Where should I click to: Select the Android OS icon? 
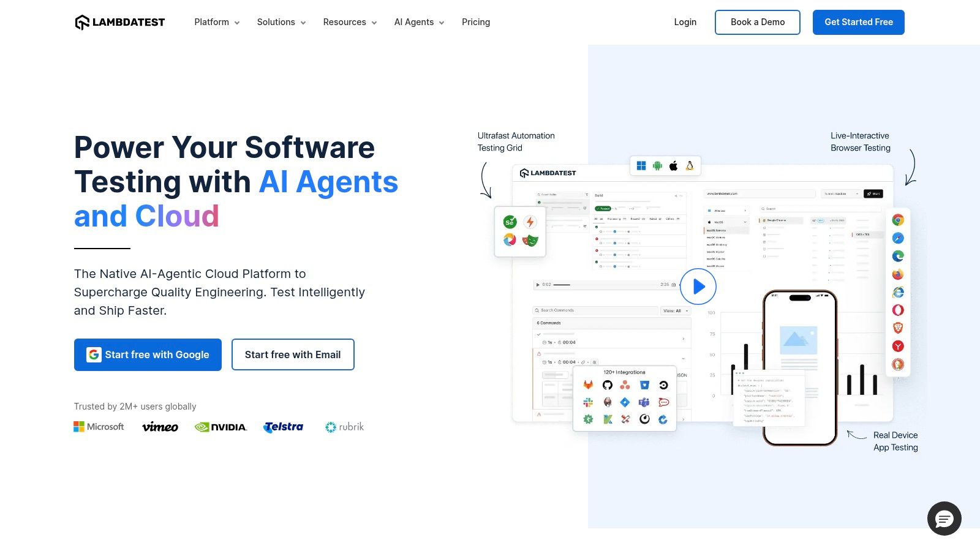(x=657, y=166)
